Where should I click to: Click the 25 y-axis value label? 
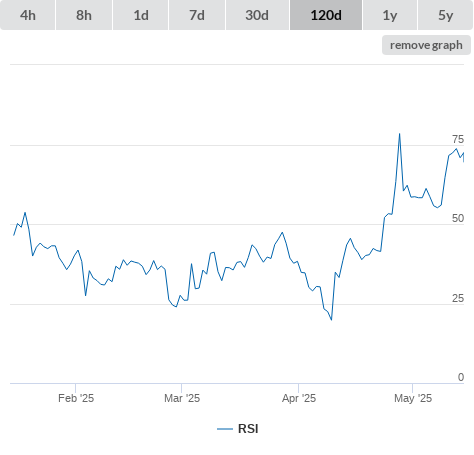458,298
